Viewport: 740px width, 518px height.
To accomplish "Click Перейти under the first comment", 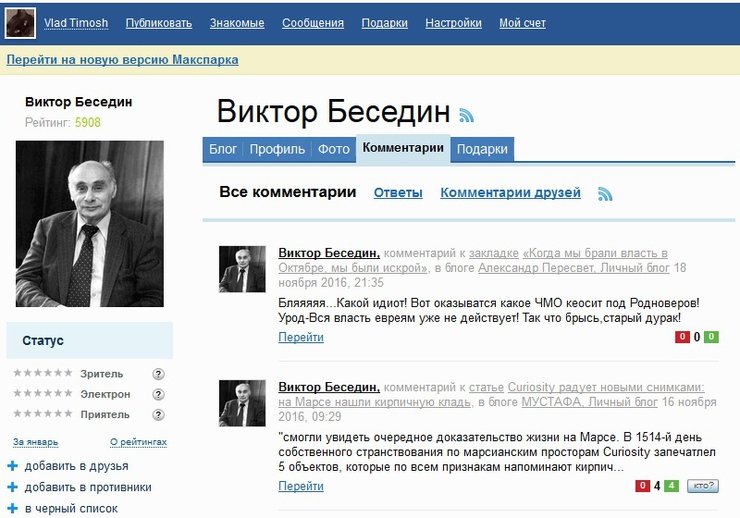I will 301,338.
